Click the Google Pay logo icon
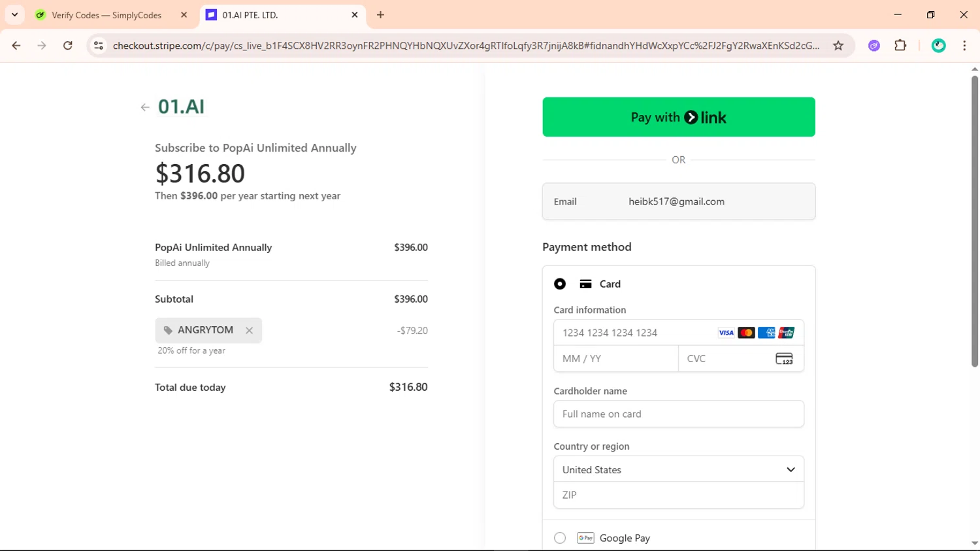This screenshot has height=551, width=980. pos(585,538)
